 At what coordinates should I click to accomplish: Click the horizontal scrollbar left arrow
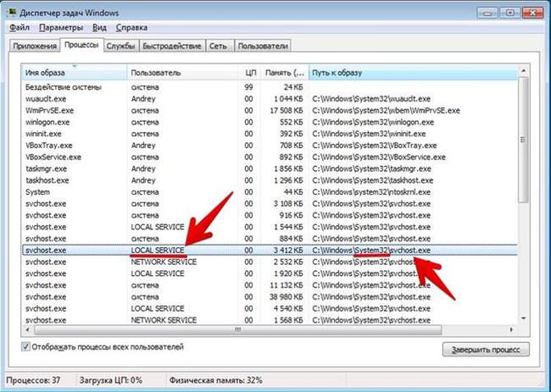point(28,329)
